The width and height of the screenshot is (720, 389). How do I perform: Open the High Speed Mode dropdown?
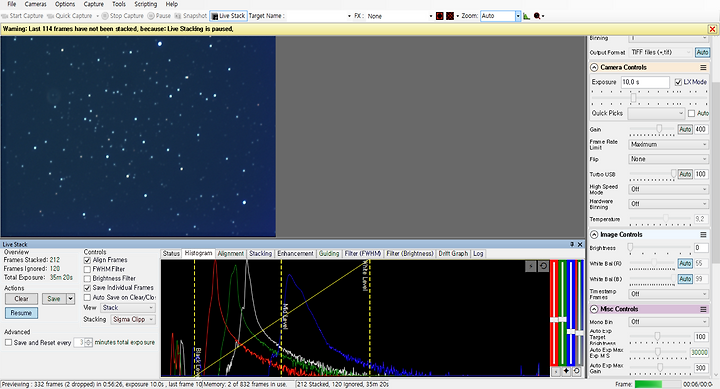669,189
